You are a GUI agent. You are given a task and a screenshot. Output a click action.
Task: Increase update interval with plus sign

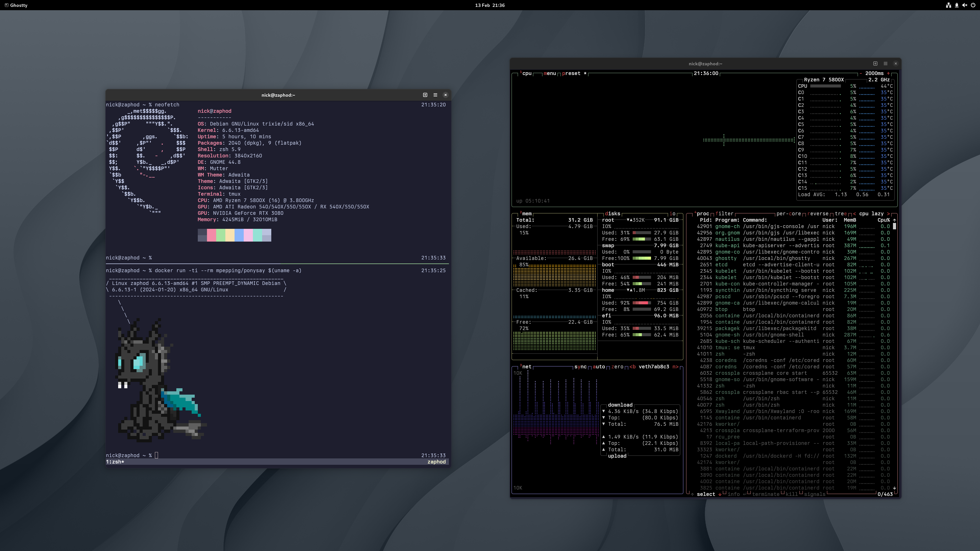click(x=888, y=73)
